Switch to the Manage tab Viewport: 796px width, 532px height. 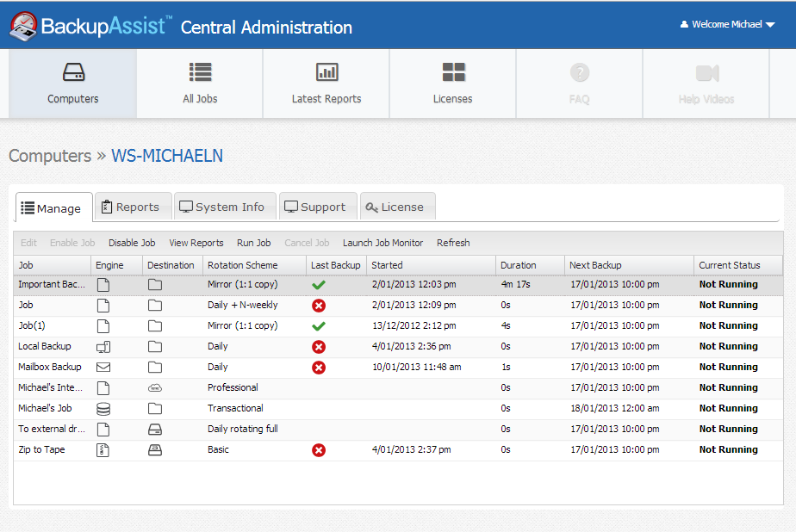(54, 208)
